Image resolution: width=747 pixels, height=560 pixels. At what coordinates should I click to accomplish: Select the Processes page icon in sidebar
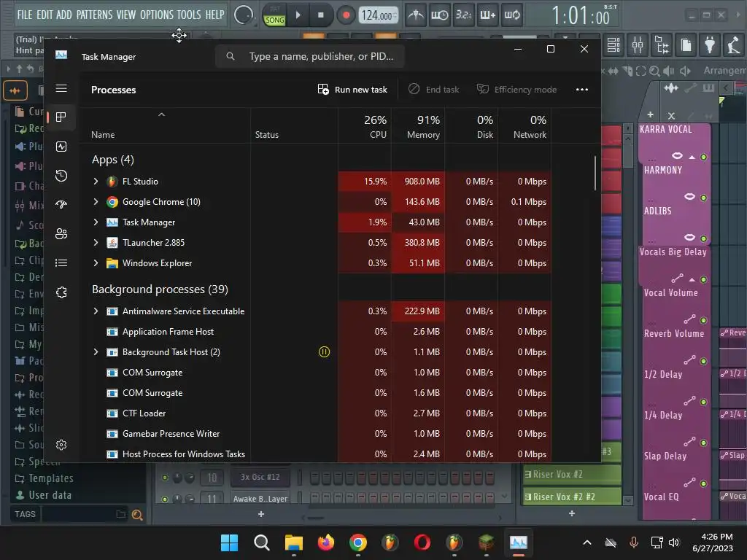pyautogui.click(x=61, y=117)
